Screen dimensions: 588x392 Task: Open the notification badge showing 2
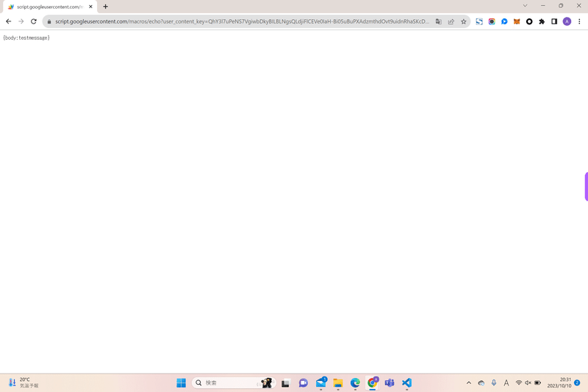tap(577, 382)
